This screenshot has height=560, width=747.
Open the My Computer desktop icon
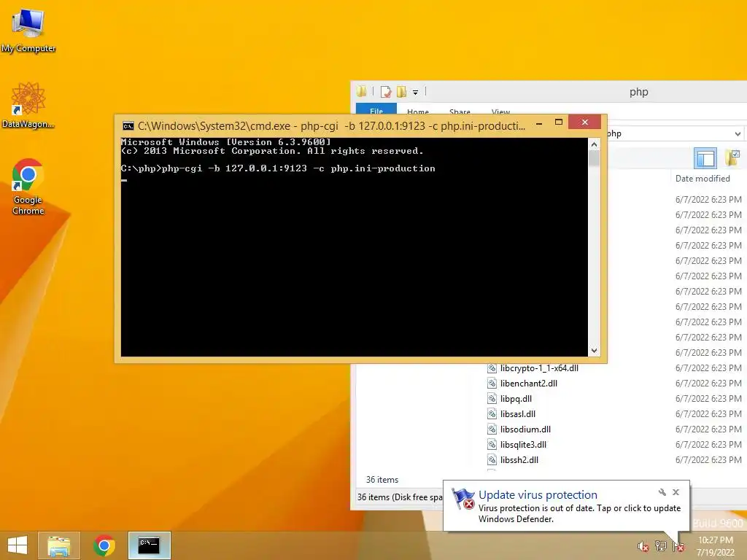tap(28, 31)
